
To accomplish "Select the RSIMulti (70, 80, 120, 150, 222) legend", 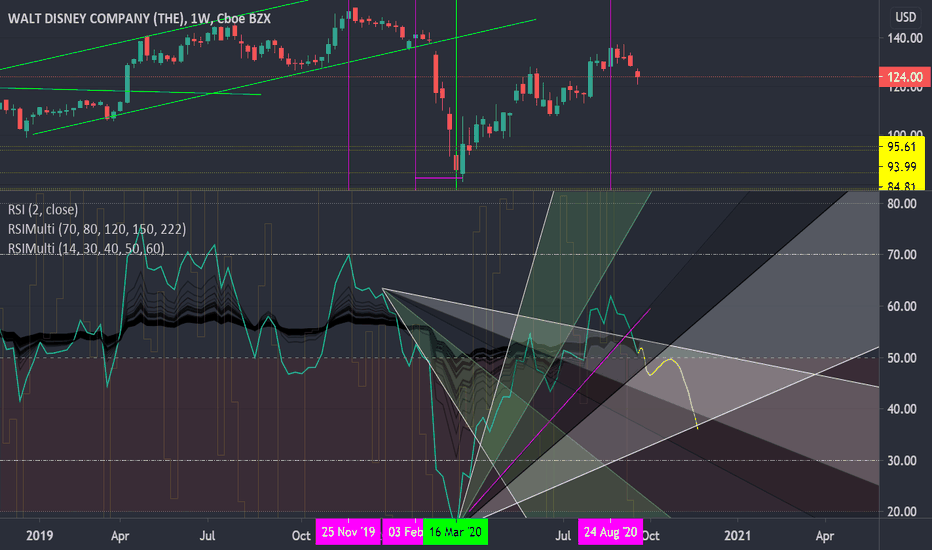I will click(97, 229).
